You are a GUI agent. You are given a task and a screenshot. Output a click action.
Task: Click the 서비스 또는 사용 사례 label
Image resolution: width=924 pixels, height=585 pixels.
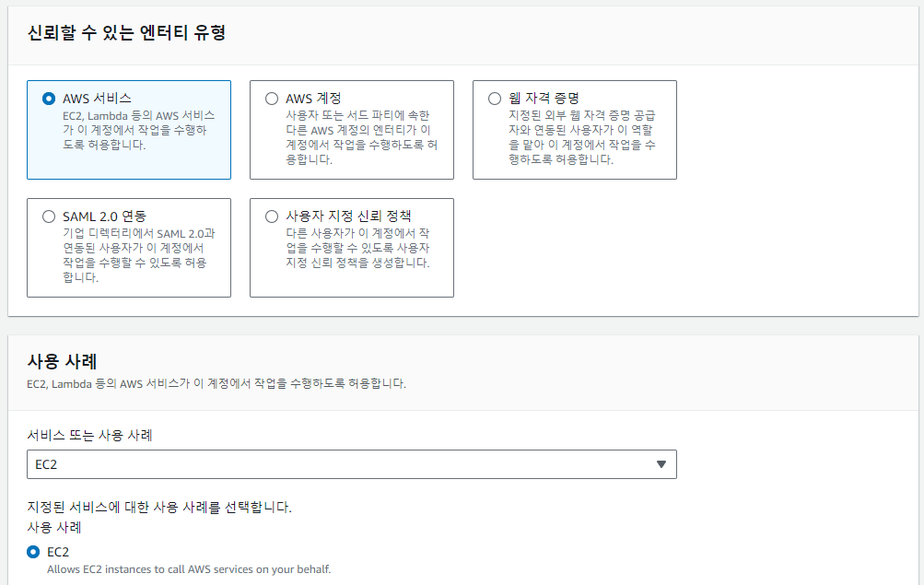pos(89,436)
